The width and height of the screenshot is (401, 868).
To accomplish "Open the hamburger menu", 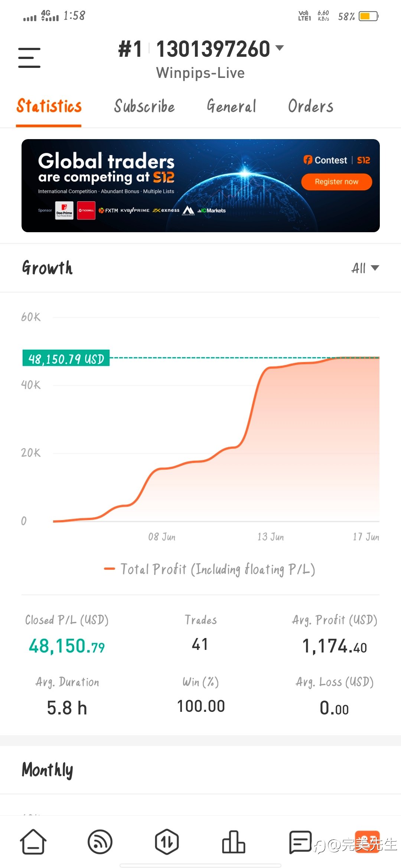I will (29, 57).
